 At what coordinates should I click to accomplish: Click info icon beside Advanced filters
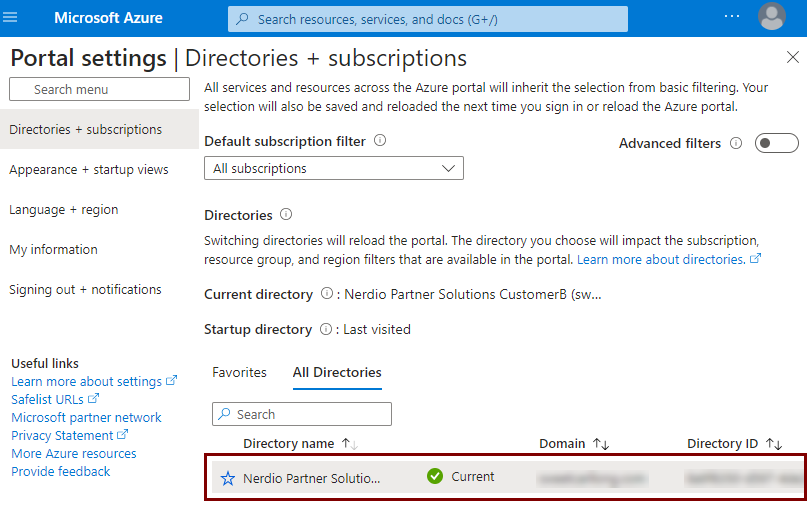[x=736, y=143]
